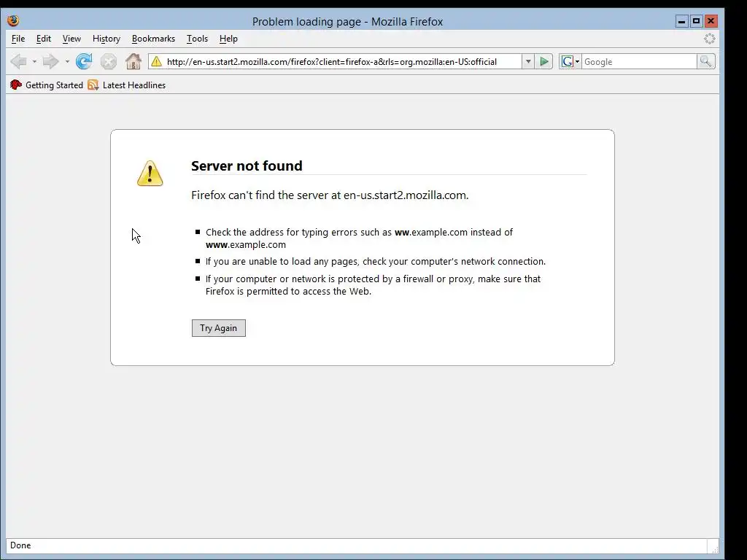Click the Try Again button
Image resolution: width=747 pixels, height=560 pixels.
click(x=219, y=328)
